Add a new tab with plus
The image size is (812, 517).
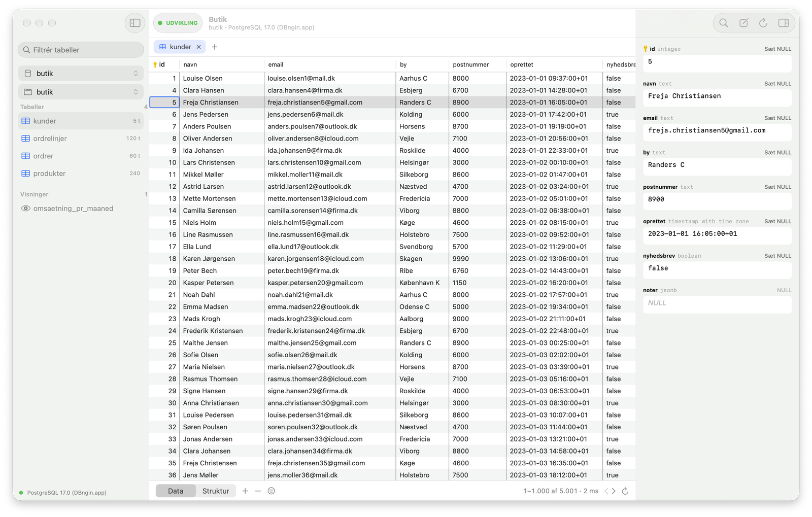tap(215, 47)
